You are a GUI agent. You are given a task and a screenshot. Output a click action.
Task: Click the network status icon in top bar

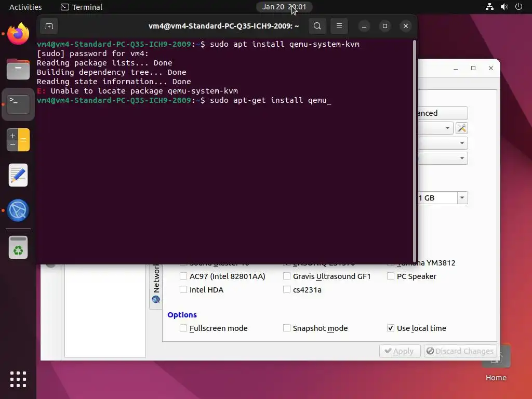point(489,7)
